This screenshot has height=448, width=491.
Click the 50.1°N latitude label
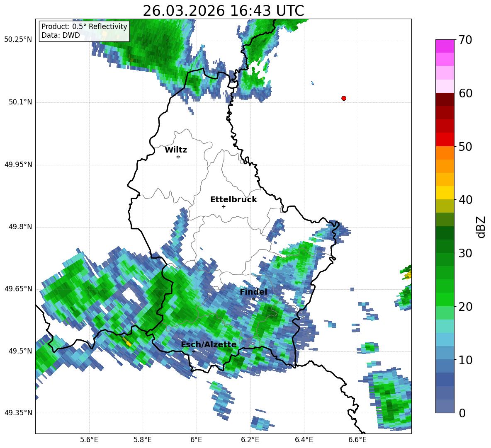pyautogui.click(x=20, y=102)
